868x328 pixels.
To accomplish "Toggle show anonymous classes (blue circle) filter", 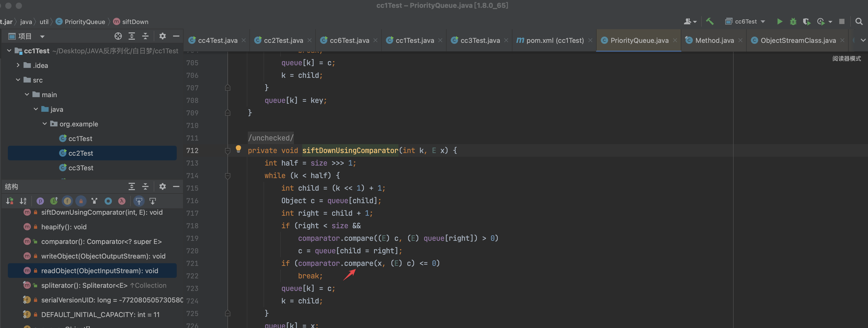I will 108,201.
